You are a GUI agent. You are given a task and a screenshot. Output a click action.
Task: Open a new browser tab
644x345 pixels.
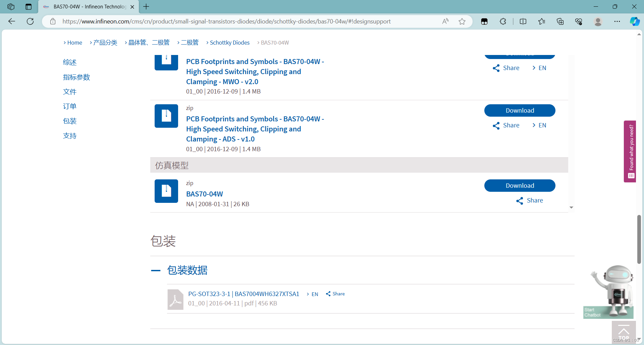(x=146, y=7)
